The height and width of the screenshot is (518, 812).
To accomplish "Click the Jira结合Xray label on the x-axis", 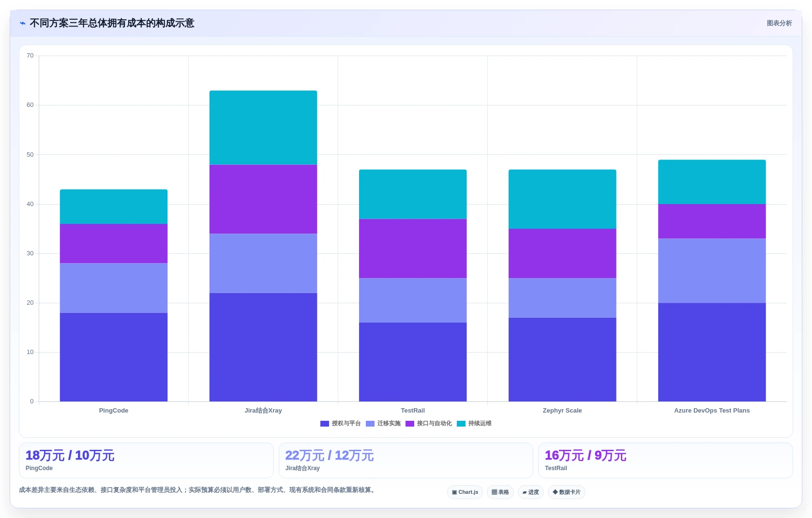I will click(x=263, y=411).
